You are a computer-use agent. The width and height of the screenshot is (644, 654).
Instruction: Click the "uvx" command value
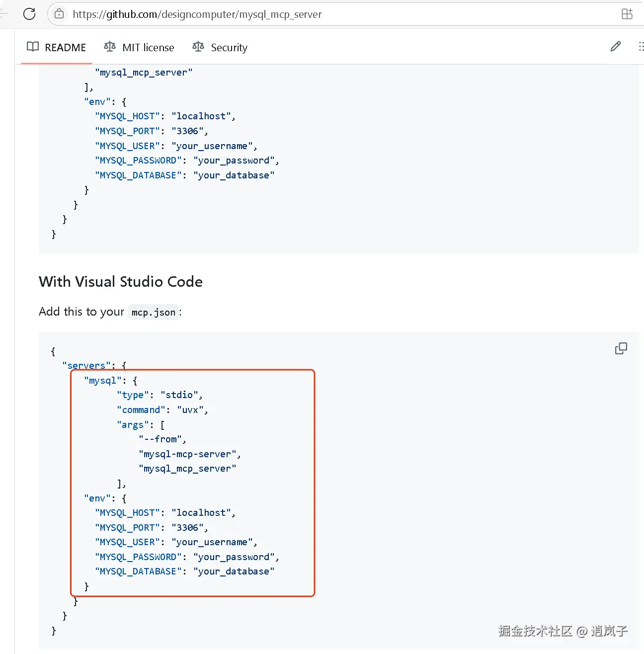point(190,410)
